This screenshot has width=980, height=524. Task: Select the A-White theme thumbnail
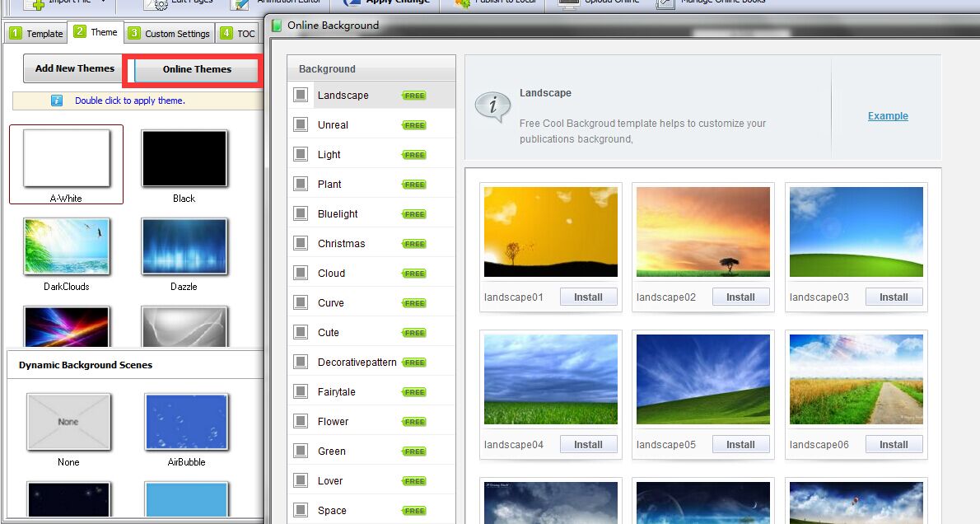(66, 158)
